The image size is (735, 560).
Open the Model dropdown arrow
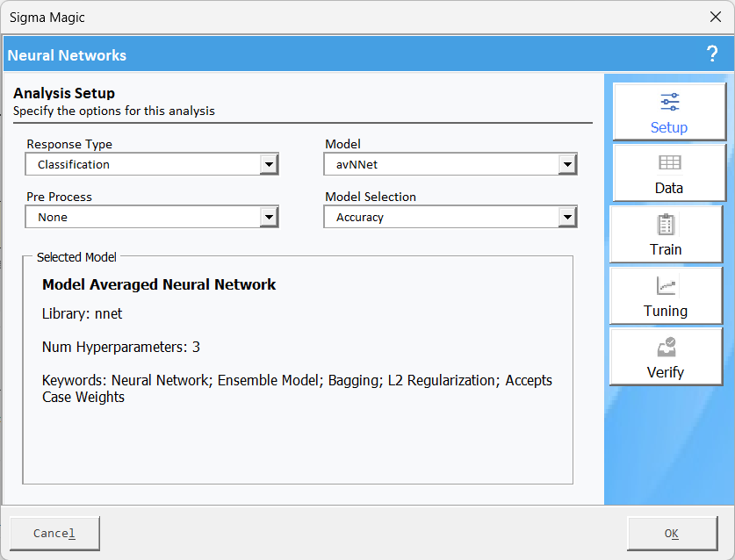coord(567,165)
